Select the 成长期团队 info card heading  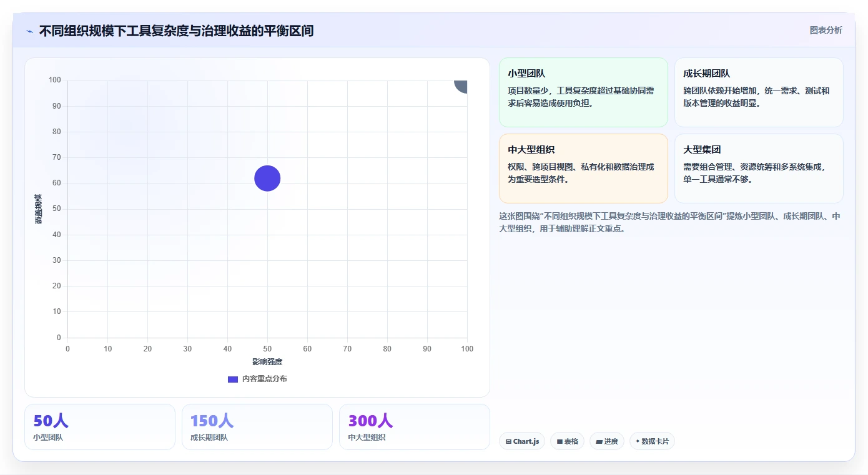coord(707,74)
